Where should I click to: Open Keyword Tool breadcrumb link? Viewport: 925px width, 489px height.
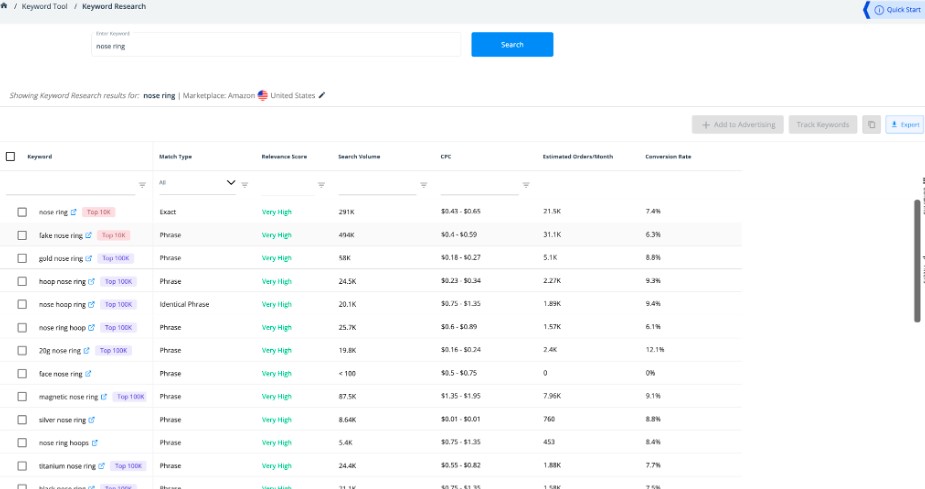[x=45, y=6]
